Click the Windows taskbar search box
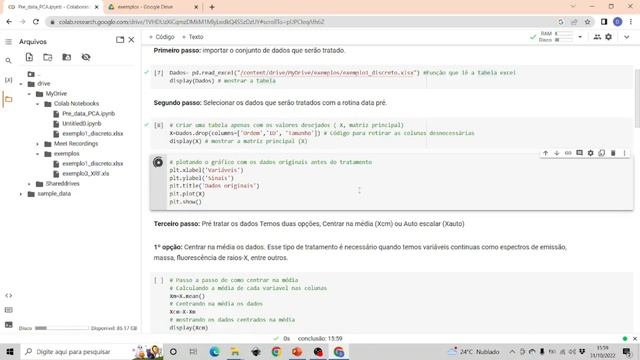This screenshot has width=640, height=360. click(92, 351)
